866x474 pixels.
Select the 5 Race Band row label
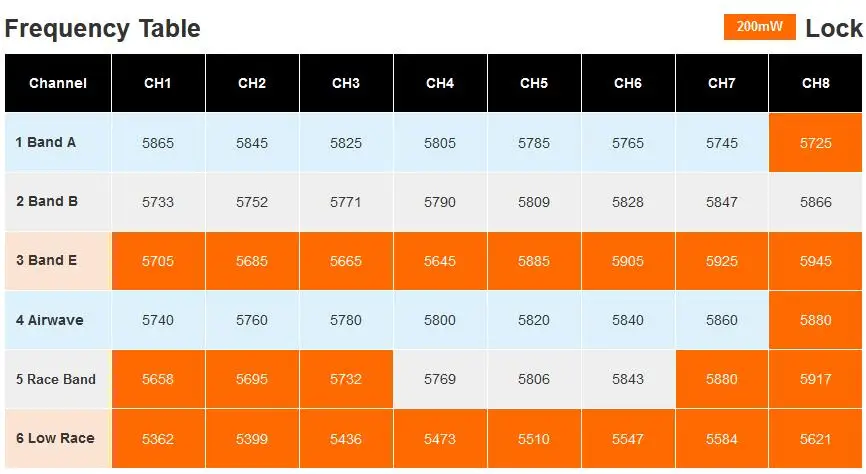(x=58, y=379)
